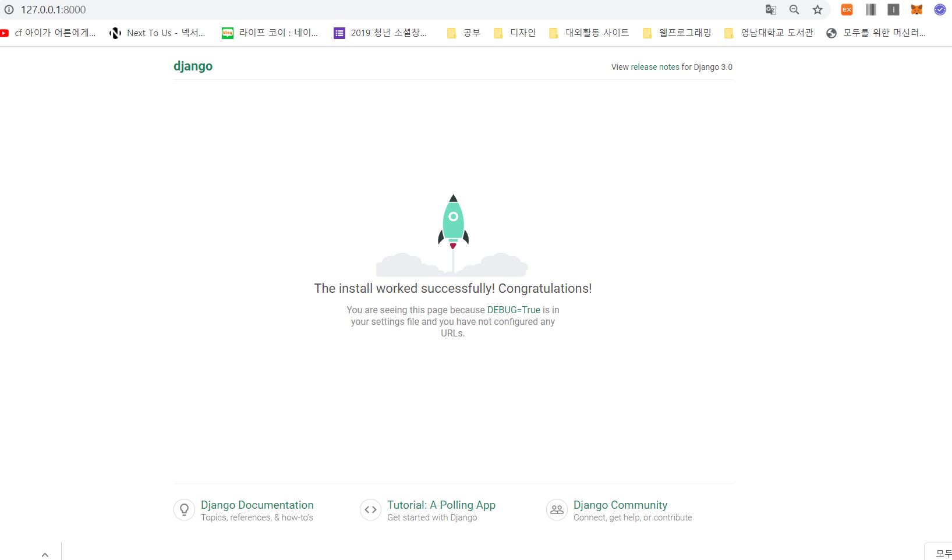Open the MetaMask fox extension
Image resolution: width=952 pixels, height=560 pixels.
click(916, 9)
